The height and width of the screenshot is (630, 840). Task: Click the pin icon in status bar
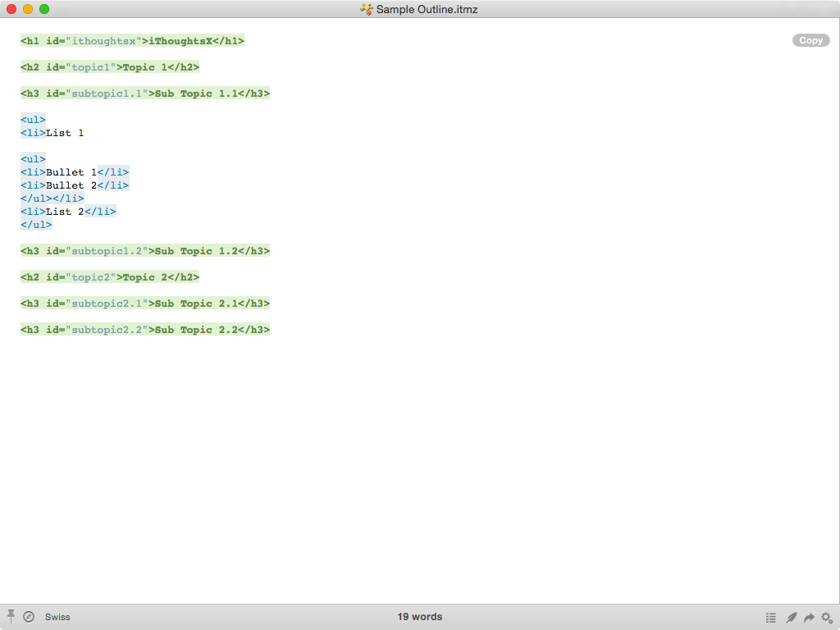point(11,616)
